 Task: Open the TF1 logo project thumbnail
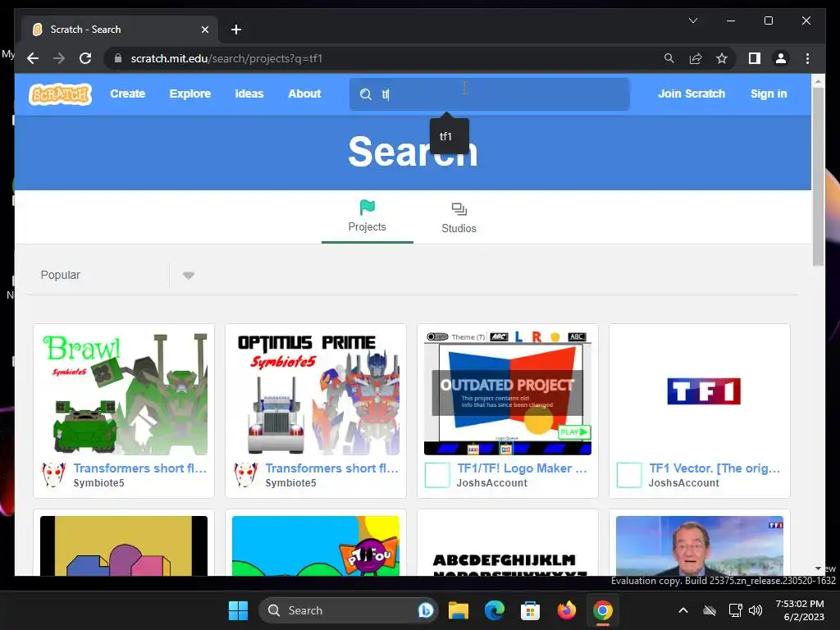click(x=700, y=393)
